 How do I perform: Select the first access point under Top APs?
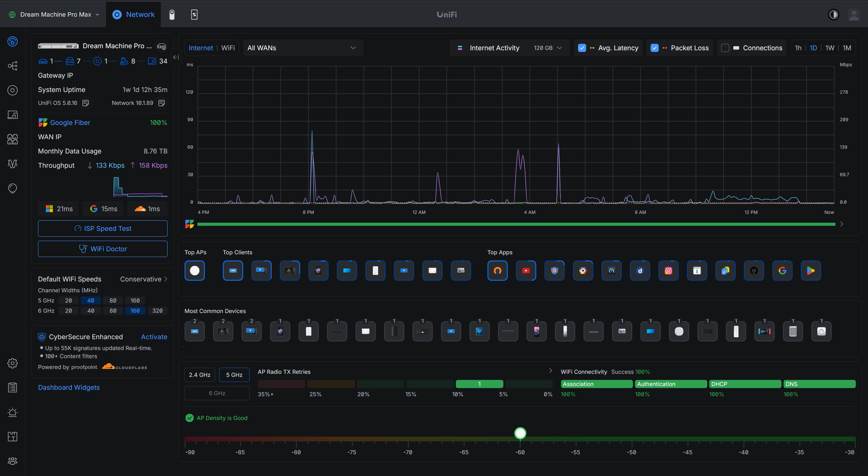click(x=194, y=271)
